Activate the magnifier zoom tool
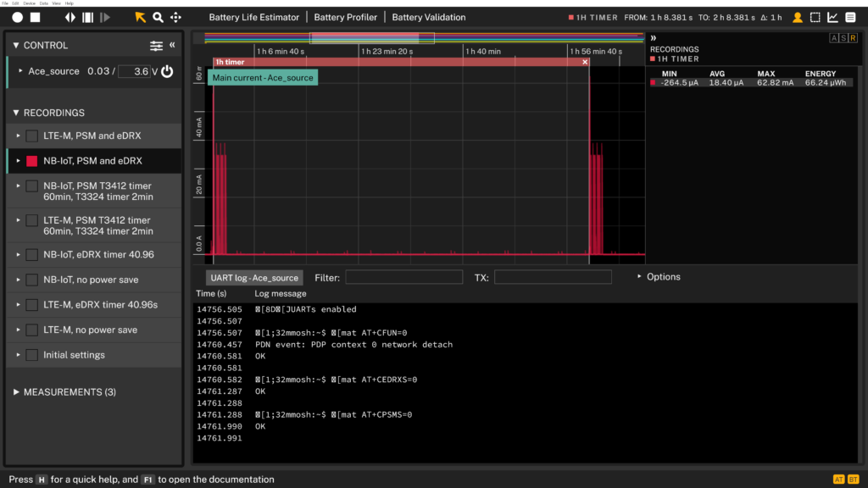Viewport: 868px width, 488px height. 158,17
